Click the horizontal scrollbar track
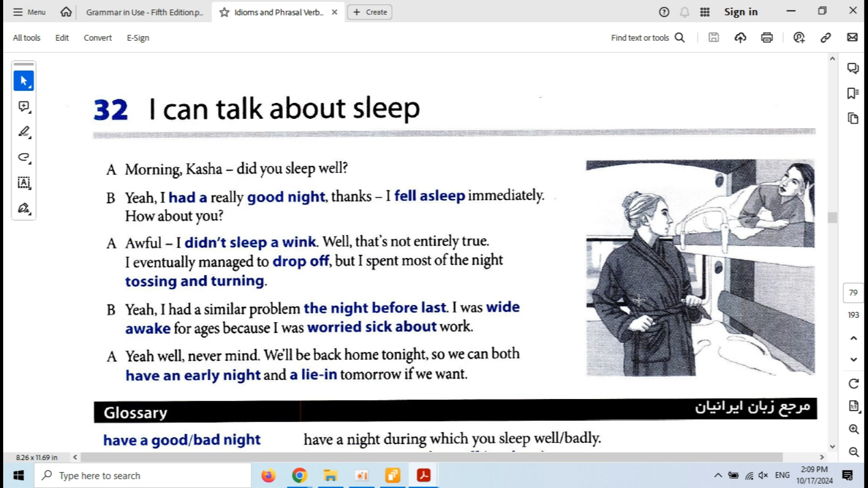 (800, 457)
